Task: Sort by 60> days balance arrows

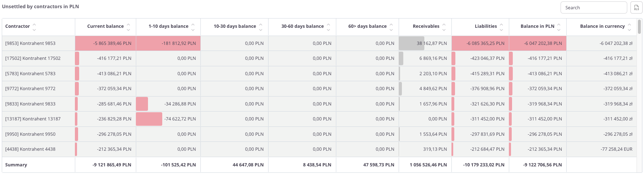Action: tap(391, 27)
